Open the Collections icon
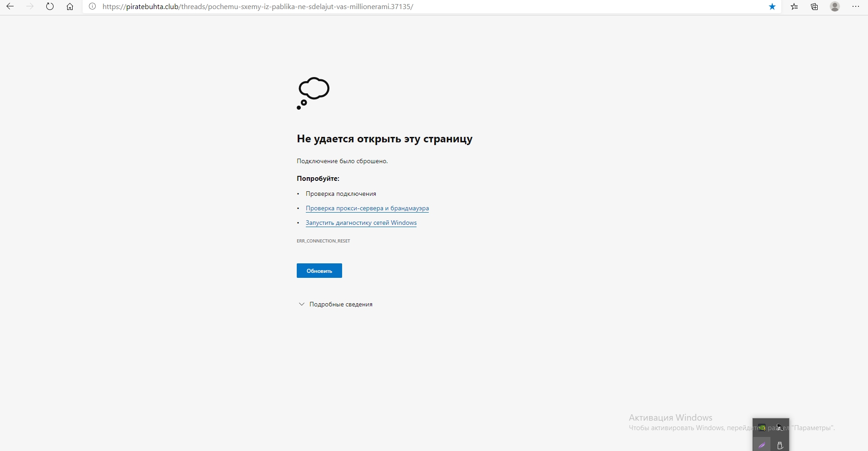The width and height of the screenshot is (868, 451). click(814, 6)
